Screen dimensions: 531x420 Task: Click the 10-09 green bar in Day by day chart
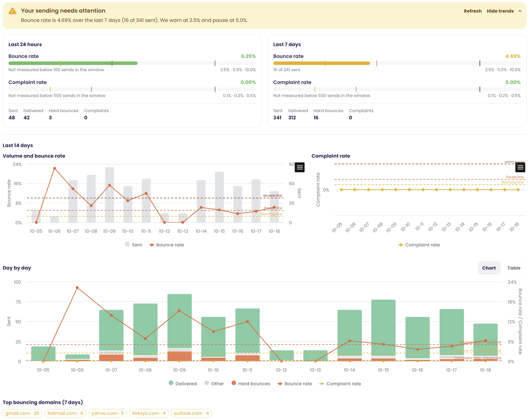(180, 321)
